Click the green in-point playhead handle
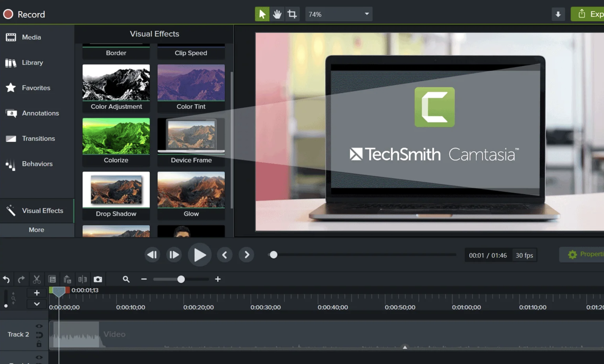The height and width of the screenshot is (364, 604). click(x=51, y=290)
